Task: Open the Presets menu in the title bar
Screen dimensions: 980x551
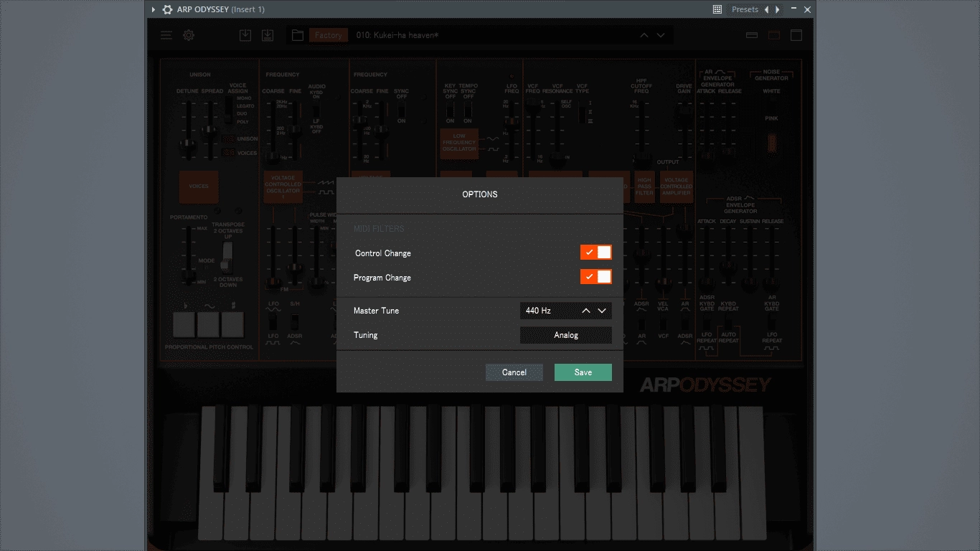Action: (x=745, y=9)
